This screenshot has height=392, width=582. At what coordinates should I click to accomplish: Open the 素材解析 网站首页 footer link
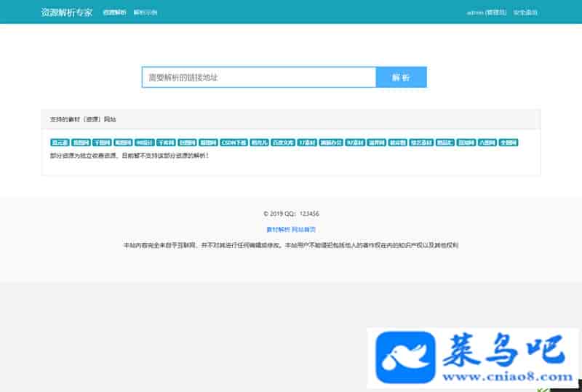tap(291, 229)
